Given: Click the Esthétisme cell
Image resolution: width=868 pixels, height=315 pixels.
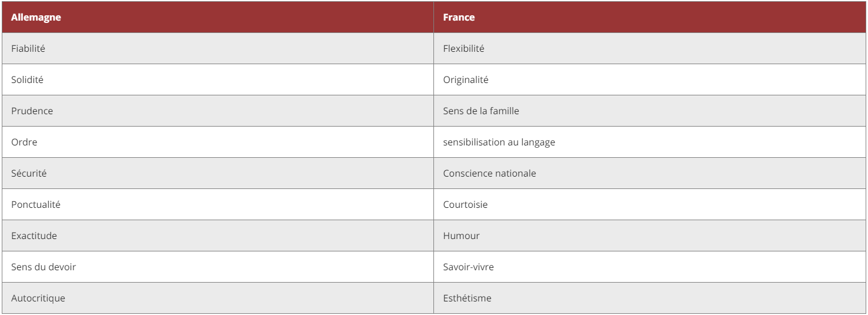Looking at the screenshot, I should (x=650, y=298).
